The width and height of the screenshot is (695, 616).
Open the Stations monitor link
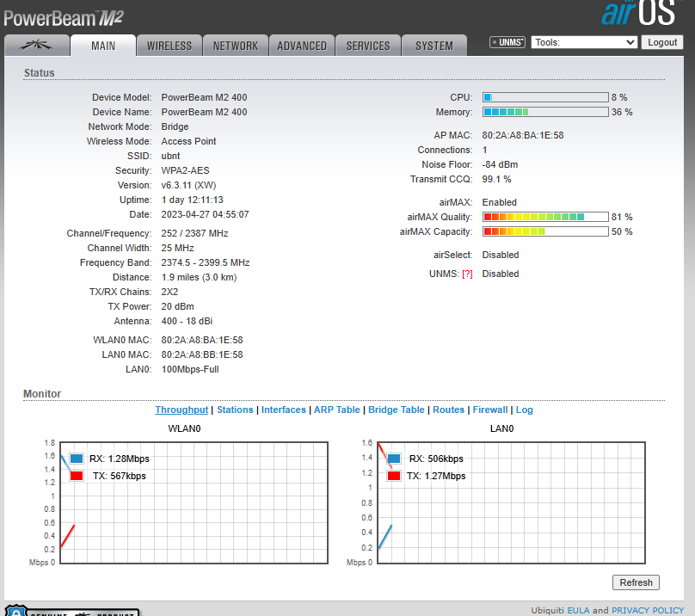pyautogui.click(x=235, y=410)
